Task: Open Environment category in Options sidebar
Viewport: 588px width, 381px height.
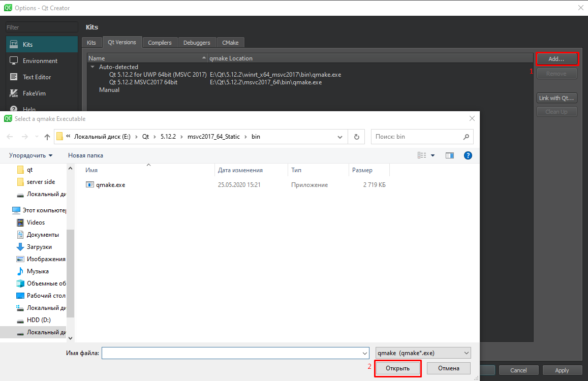Action: [x=42, y=61]
